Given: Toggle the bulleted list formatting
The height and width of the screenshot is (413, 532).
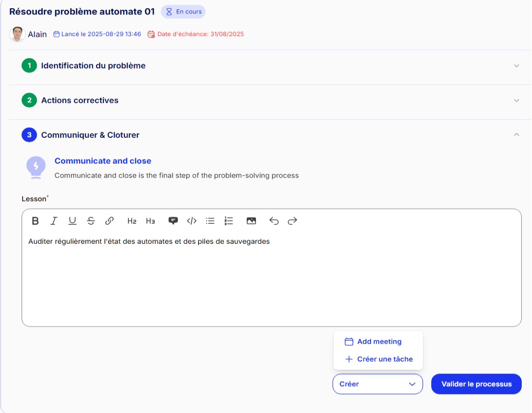Looking at the screenshot, I should point(209,221).
